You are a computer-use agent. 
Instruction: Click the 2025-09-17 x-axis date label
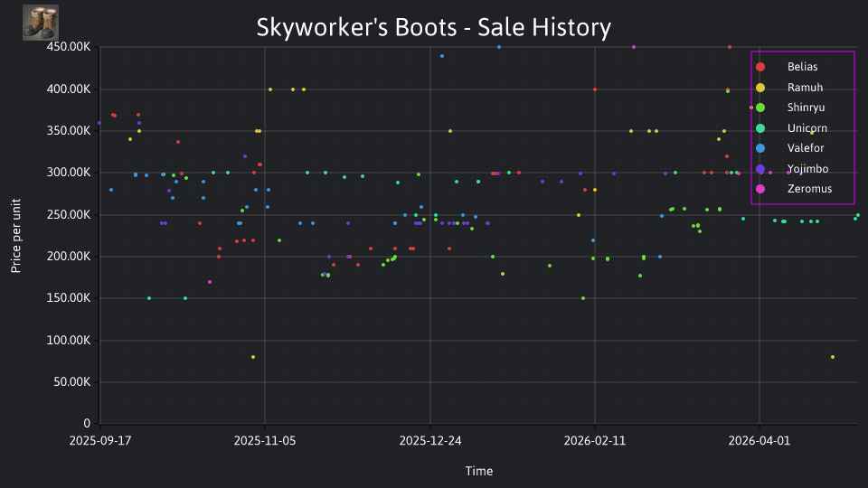(100, 441)
